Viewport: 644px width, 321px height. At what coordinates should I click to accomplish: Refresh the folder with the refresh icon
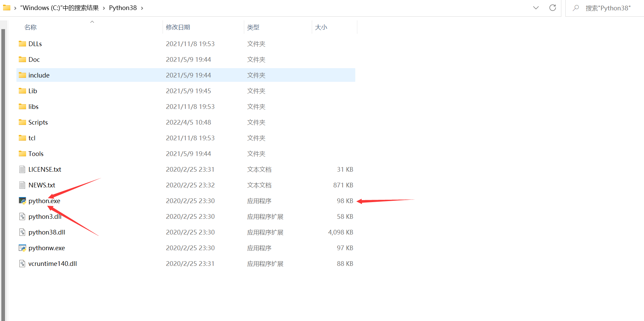553,8
